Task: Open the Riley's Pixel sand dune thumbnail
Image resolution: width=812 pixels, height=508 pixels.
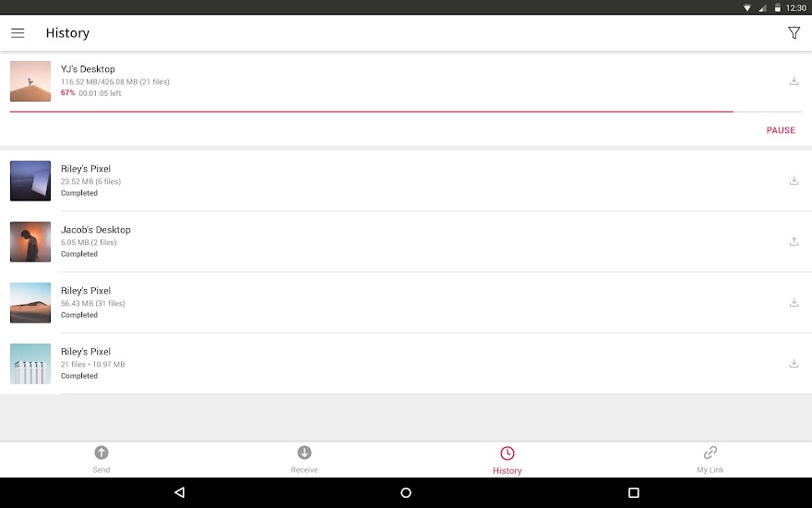Action: point(30,303)
